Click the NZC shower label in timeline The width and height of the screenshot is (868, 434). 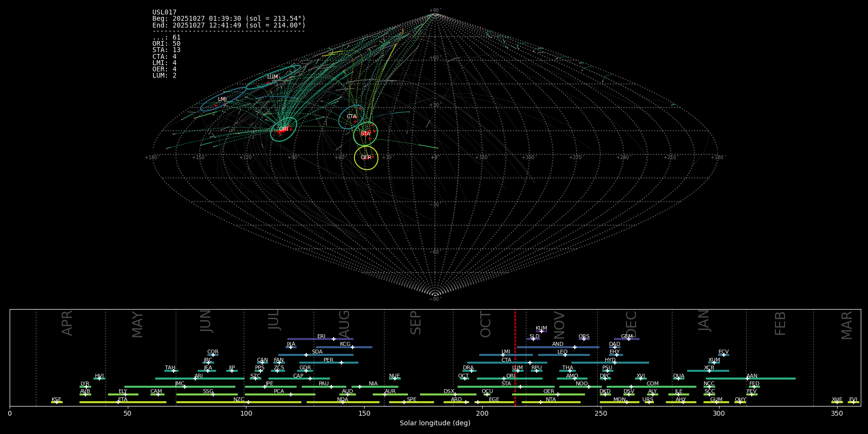pyautogui.click(x=239, y=400)
